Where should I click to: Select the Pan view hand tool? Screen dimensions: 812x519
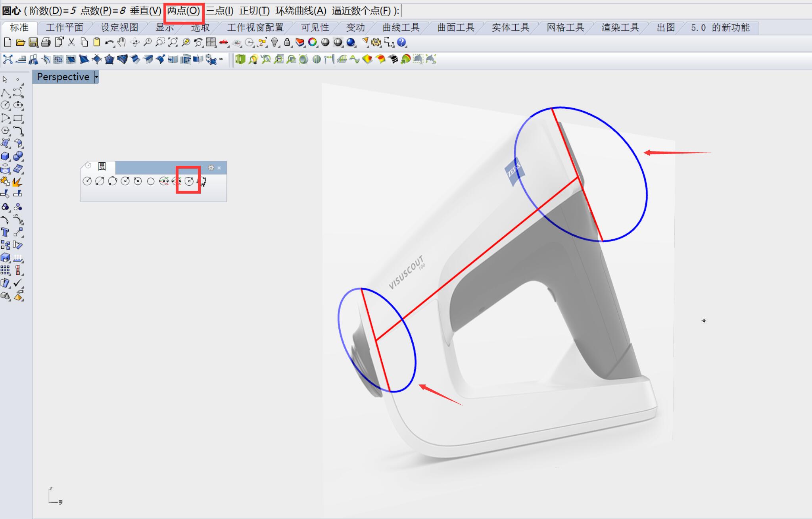(x=122, y=42)
